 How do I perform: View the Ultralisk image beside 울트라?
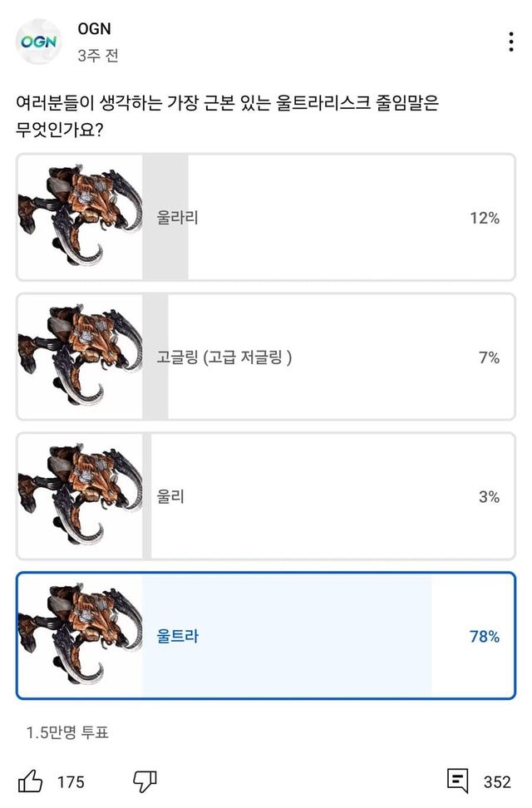(80, 637)
